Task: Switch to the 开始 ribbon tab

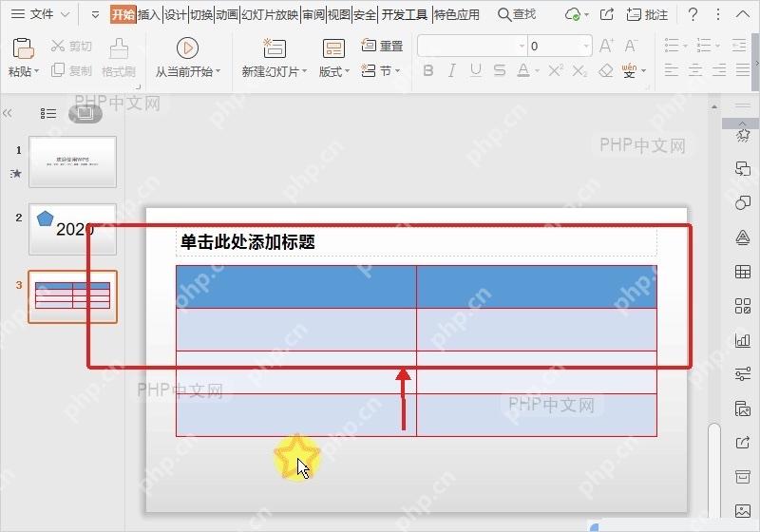Action: tap(123, 14)
